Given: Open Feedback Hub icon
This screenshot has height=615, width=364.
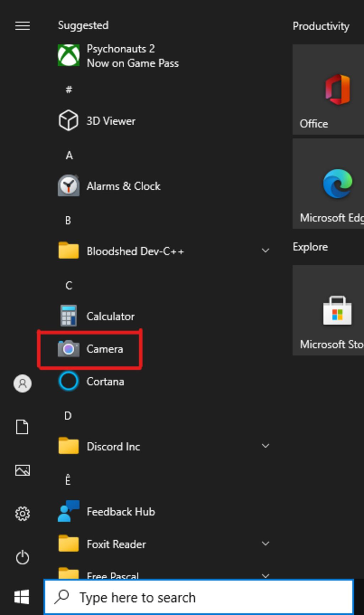Looking at the screenshot, I should tap(69, 511).
